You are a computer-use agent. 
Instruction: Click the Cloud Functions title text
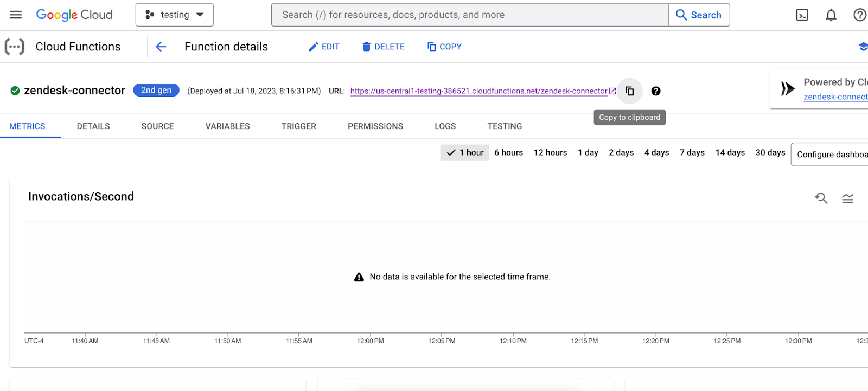point(78,47)
